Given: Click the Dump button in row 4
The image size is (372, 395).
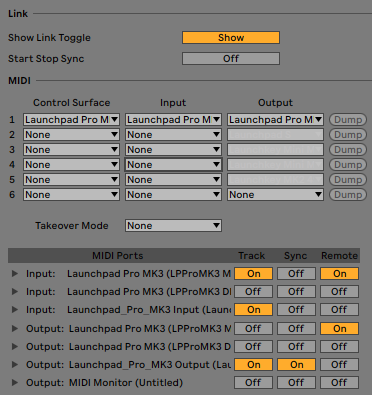Looking at the screenshot, I should [348, 165].
